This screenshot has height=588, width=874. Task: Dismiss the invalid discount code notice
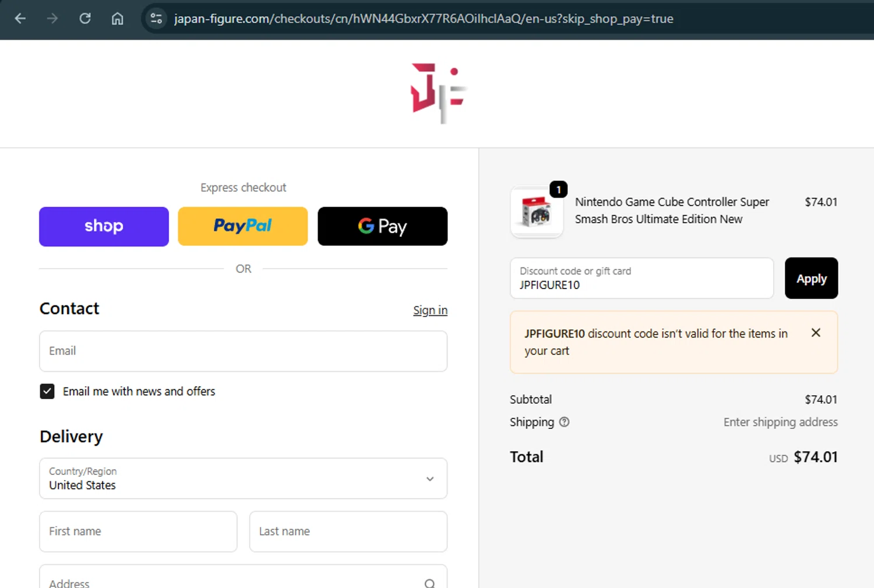pos(816,333)
